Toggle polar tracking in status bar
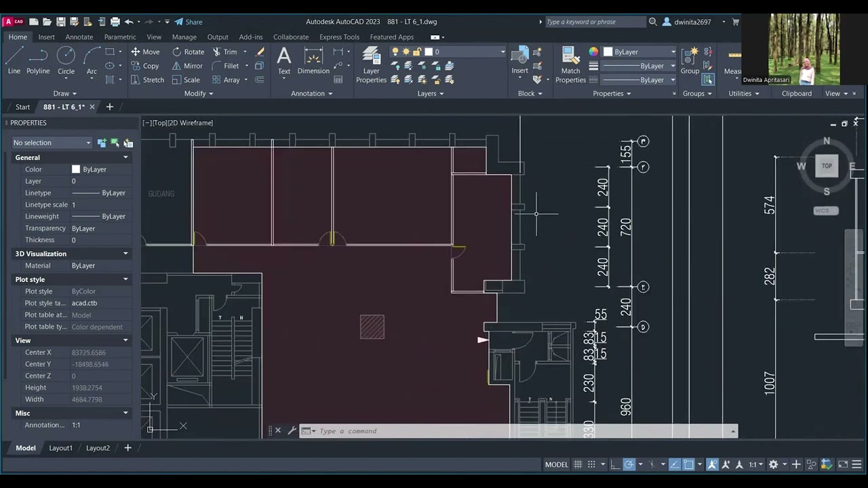 (629, 464)
